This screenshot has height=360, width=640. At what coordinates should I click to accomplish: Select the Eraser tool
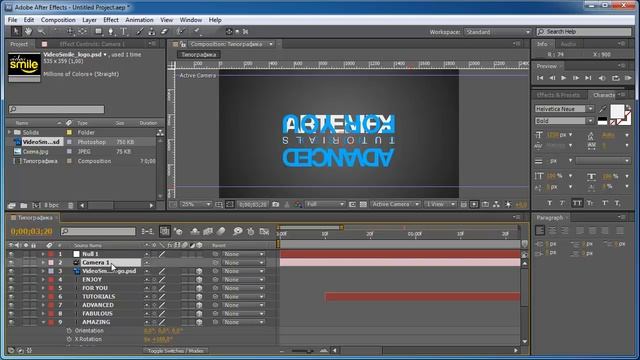tap(164, 31)
